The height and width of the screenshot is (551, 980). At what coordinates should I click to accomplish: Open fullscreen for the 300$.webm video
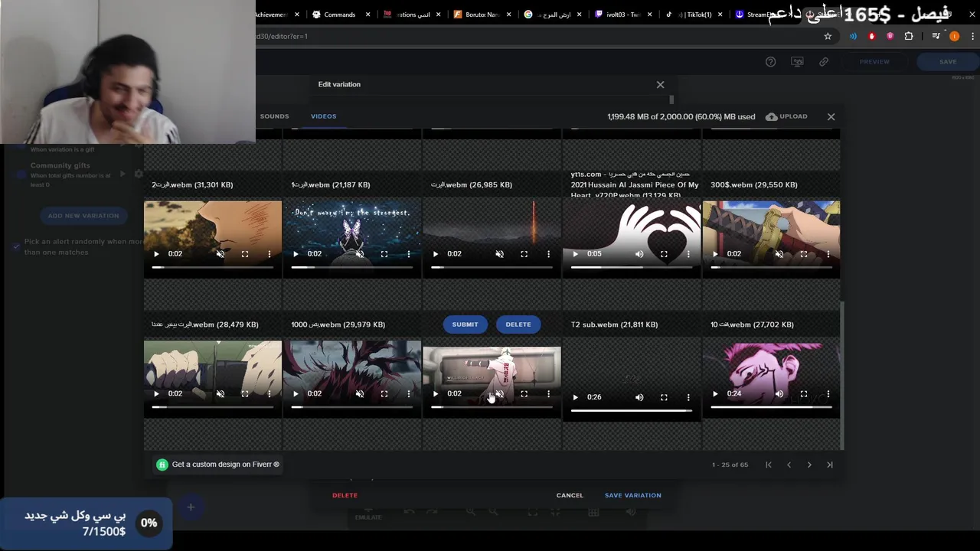804,254
